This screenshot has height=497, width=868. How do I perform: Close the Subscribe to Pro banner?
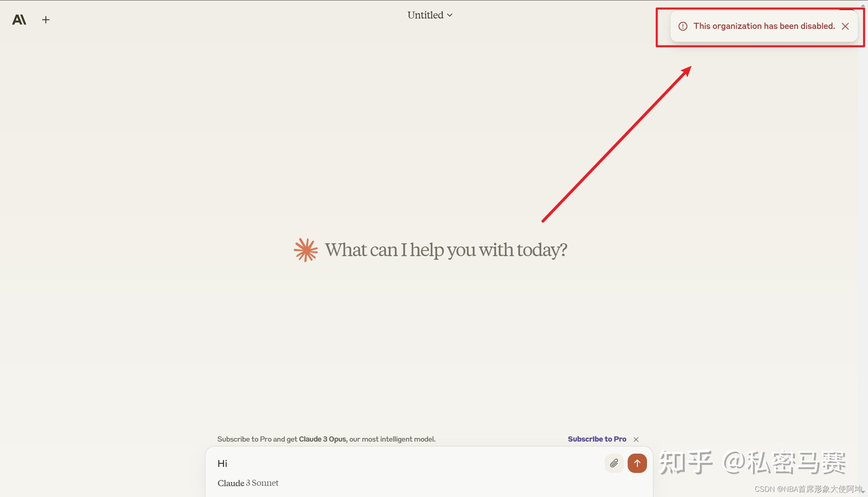click(x=636, y=439)
